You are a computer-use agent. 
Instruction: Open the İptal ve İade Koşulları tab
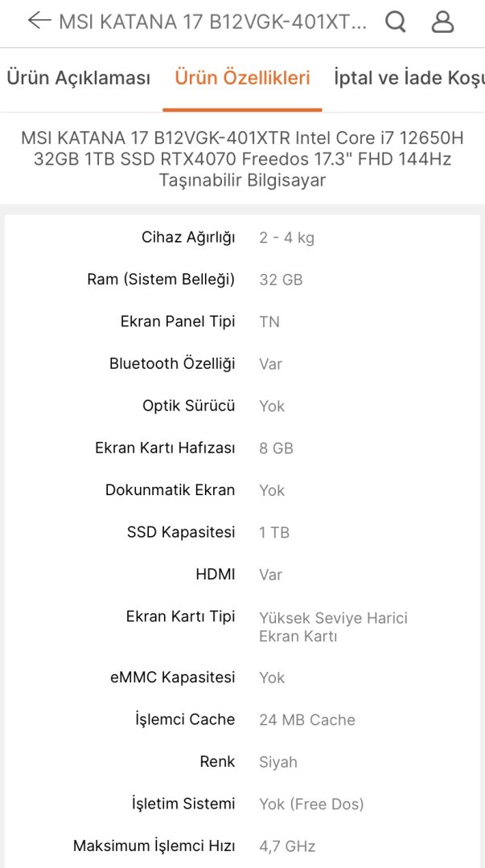pos(409,78)
